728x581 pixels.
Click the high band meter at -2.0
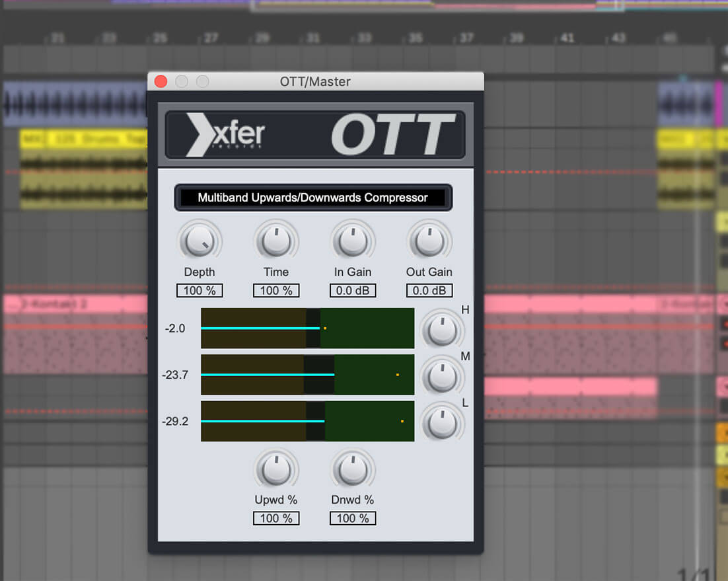click(307, 328)
